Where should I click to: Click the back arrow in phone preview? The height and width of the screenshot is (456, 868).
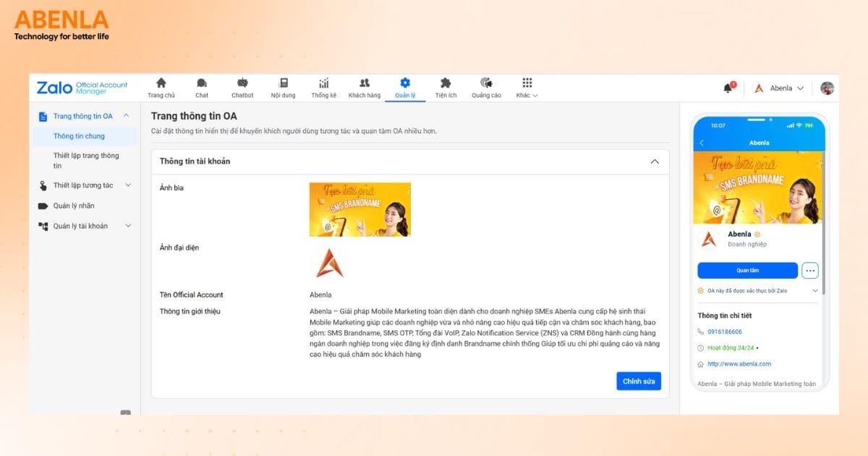pyautogui.click(x=702, y=143)
